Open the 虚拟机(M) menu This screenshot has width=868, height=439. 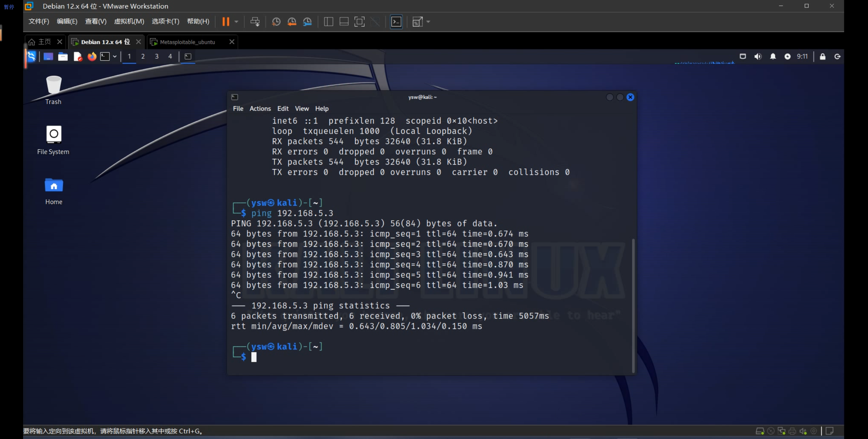tap(129, 21)
